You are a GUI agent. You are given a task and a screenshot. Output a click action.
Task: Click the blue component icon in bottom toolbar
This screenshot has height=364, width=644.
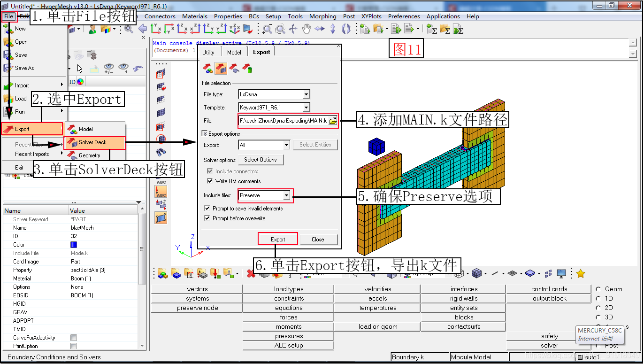click(x=176, y=273)
